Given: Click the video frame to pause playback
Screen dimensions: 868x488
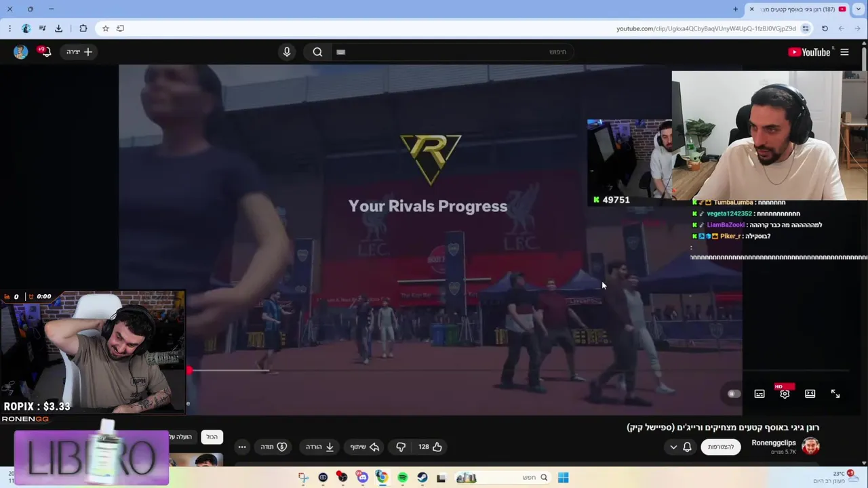Looking at the screenshot, I should point(430,240).
